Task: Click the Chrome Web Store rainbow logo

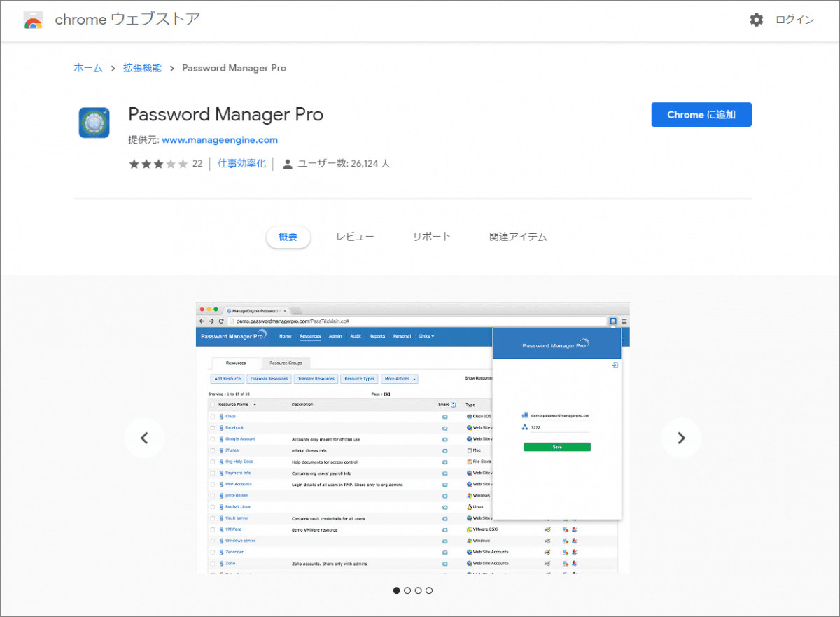Action: pos(33,20)
